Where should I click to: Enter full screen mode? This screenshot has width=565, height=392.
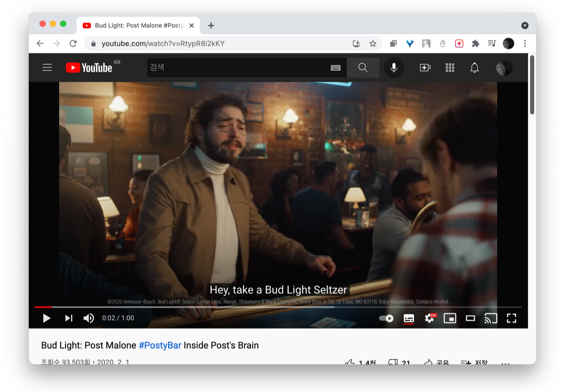click(x=511, y=318)
